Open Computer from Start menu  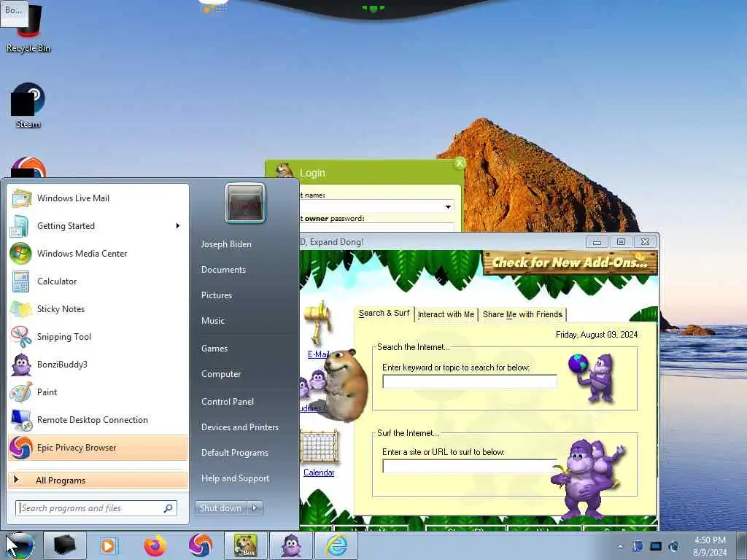point(221,374)
